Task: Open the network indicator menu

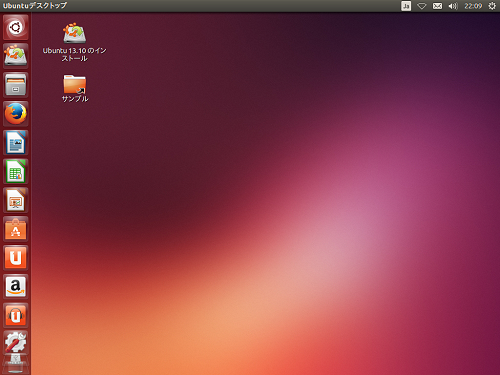Action: [422, 6]
